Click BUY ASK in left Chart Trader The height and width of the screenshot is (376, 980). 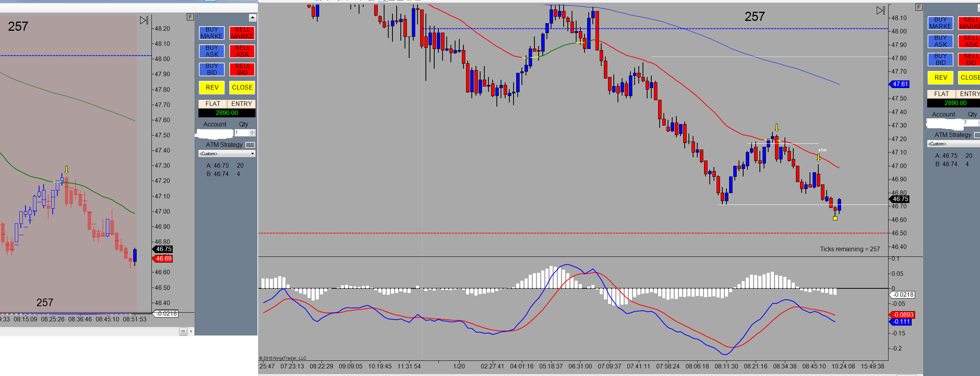point(211,51)
